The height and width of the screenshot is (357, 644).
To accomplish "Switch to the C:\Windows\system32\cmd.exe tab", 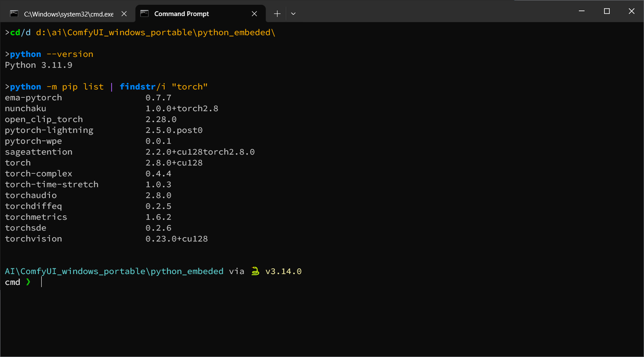I will click(67, 14).
